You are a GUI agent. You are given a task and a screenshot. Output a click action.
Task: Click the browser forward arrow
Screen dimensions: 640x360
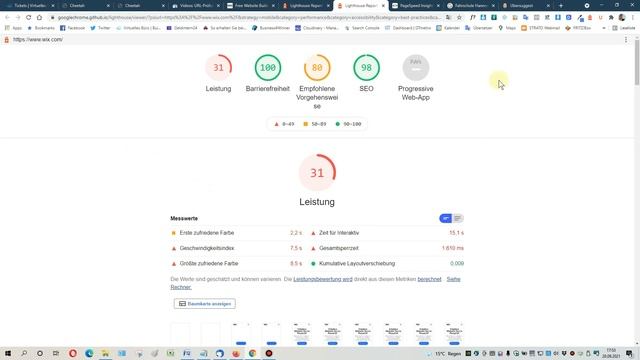tap(18, 18)
